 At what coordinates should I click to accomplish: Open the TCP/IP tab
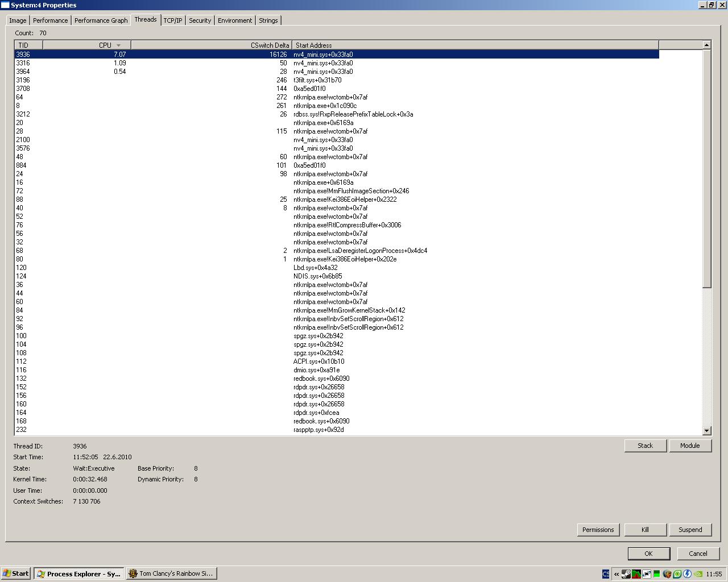click(x=173, y=20)
